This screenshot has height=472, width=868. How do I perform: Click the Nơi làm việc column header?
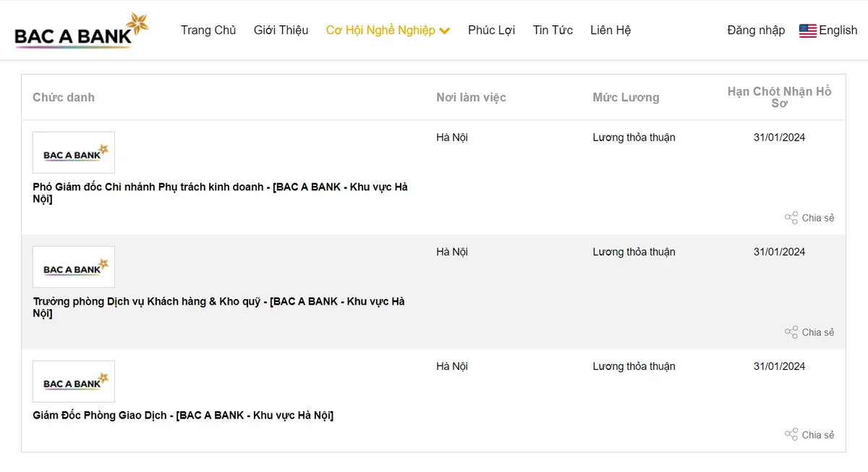[x=471, y=97]
